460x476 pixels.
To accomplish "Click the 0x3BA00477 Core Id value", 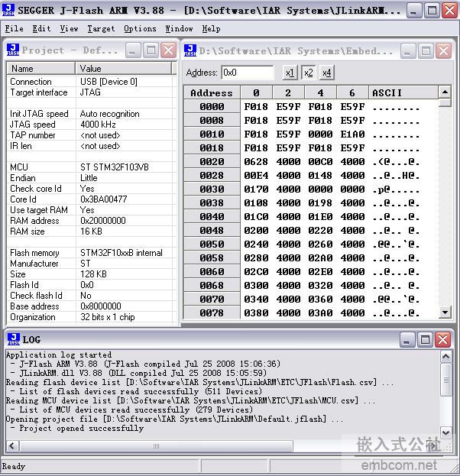I will pos(103,199).
